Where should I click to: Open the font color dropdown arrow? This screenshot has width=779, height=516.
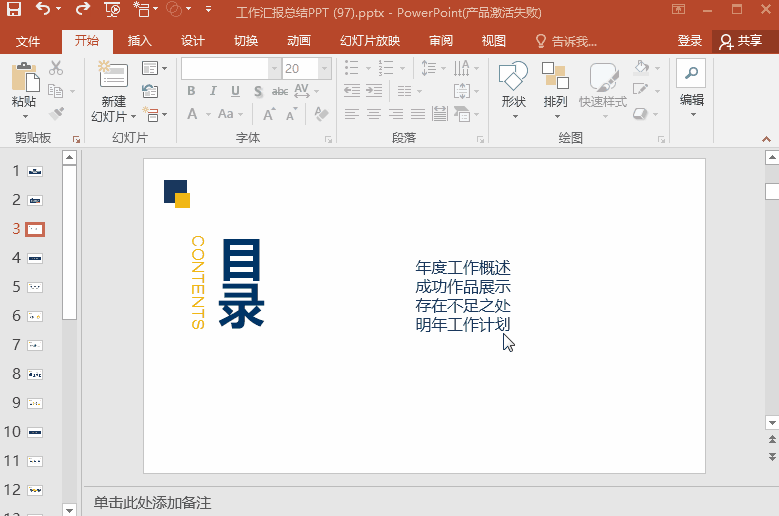click(x=208, y=115)
